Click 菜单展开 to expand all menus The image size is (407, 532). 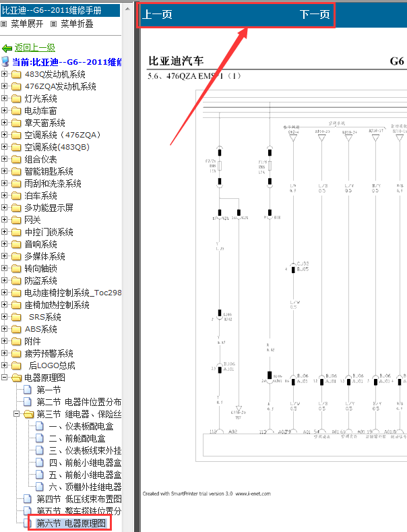pos(27,24)
